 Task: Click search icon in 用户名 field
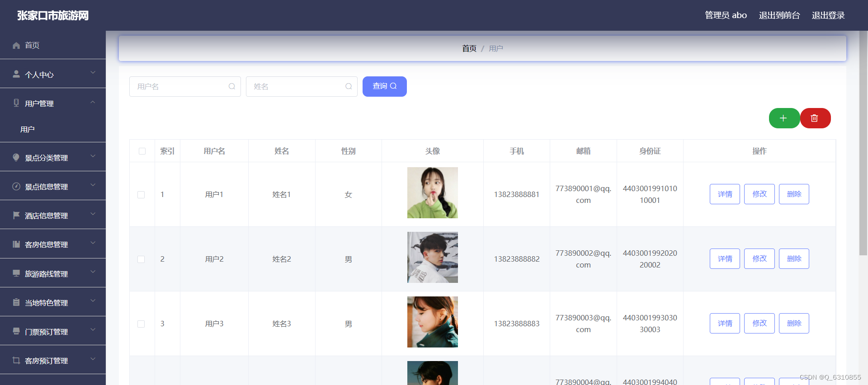tap(232, 86)
